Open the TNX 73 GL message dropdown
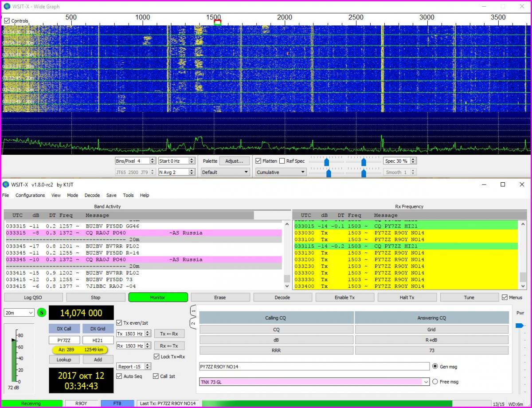Viewport: 532px width, 408px height. click(x=426, y=381)
